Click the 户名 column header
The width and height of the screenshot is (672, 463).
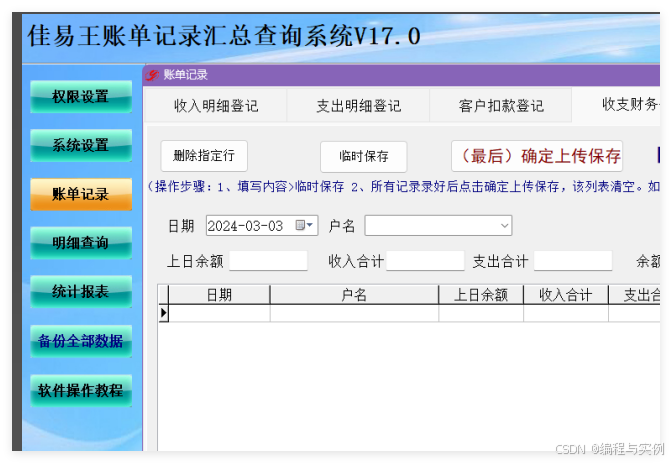point(354,295)
